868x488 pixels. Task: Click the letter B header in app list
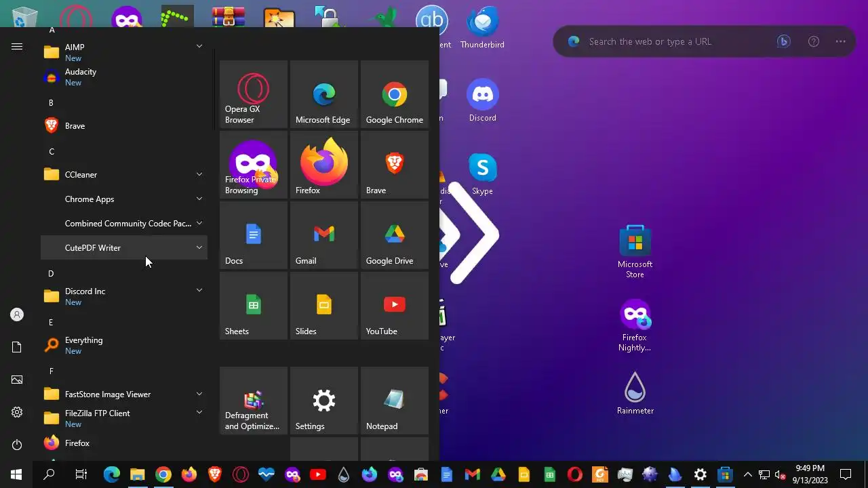pos(51,102)
